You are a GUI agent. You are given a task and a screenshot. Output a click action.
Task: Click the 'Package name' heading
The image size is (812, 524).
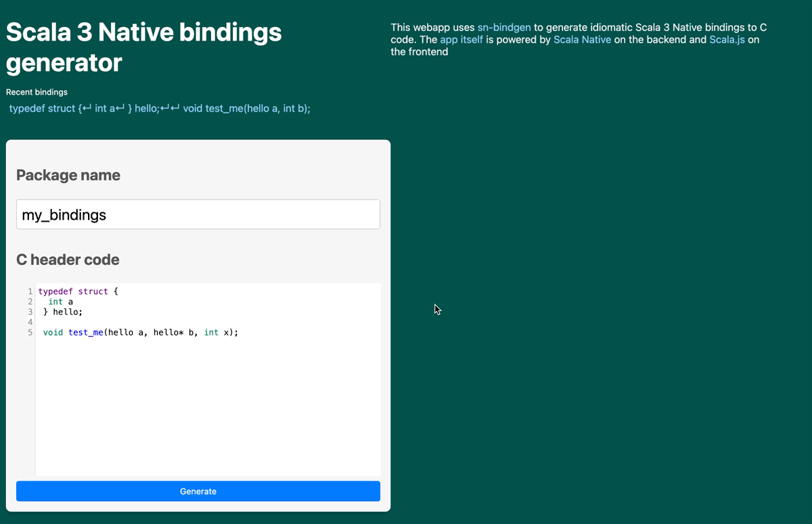click(x=68, y=175)
